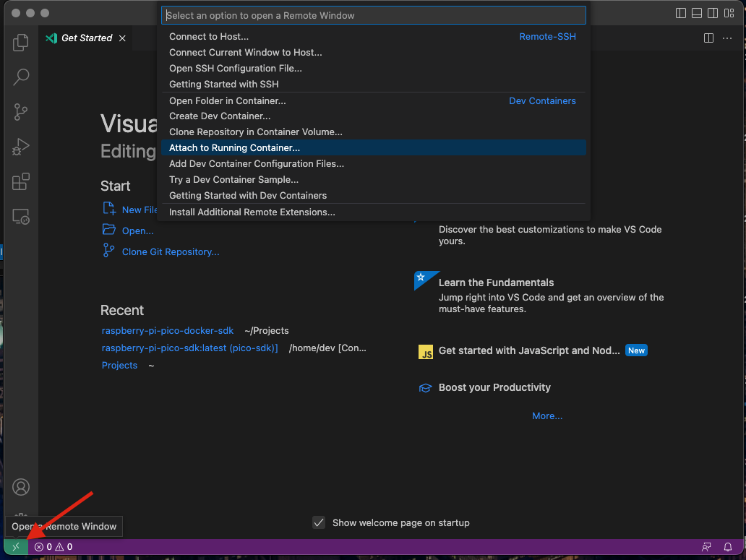Click the /home/dev [Con... path text

tap(327, 348)
